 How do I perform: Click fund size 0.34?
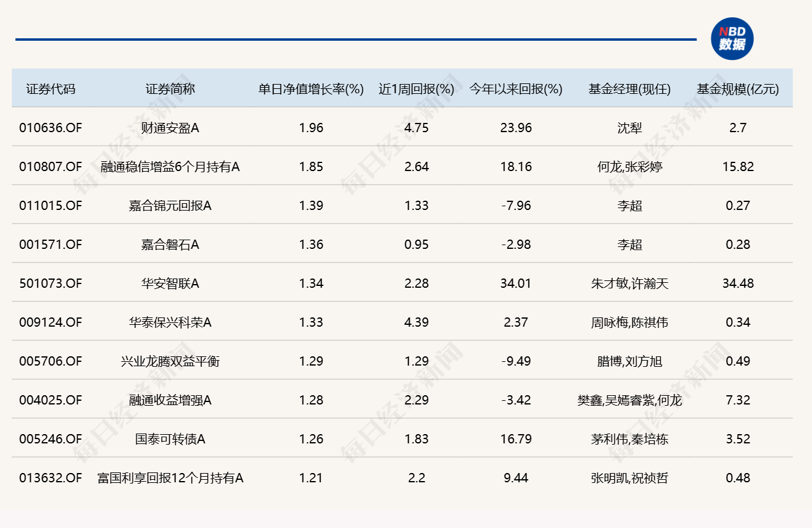(738, 322)
